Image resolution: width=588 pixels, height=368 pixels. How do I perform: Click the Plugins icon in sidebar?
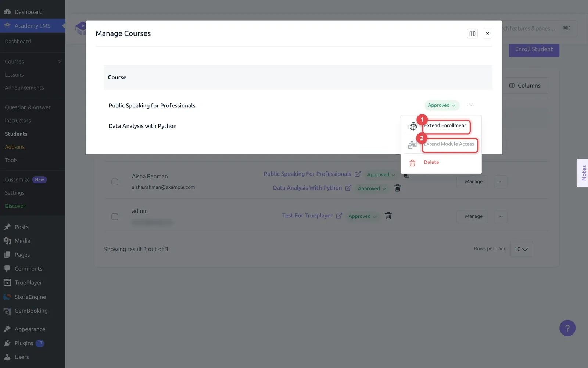[7, 343]
